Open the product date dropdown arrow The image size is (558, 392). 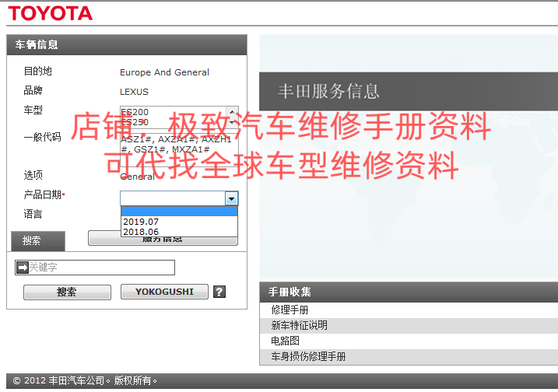(x=232, y=198)
